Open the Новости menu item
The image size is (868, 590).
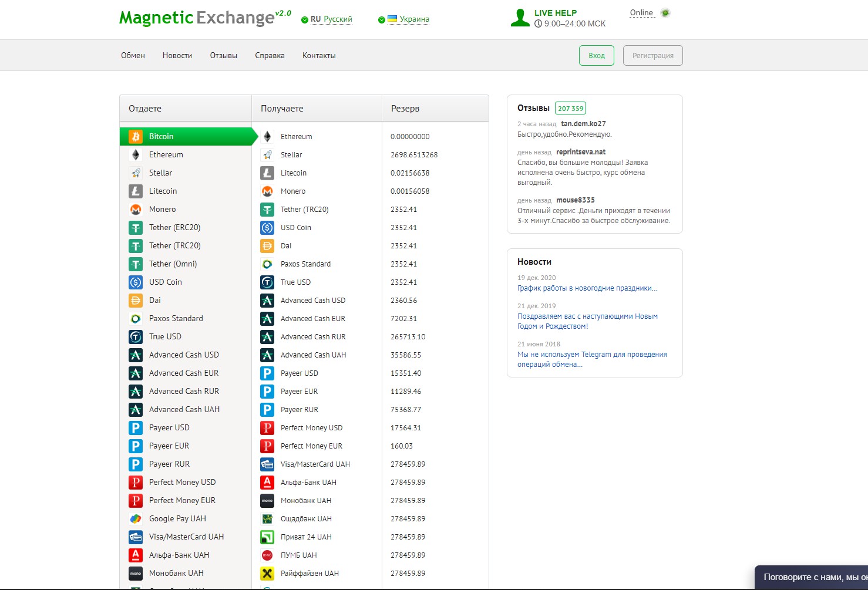coord(177,55)
